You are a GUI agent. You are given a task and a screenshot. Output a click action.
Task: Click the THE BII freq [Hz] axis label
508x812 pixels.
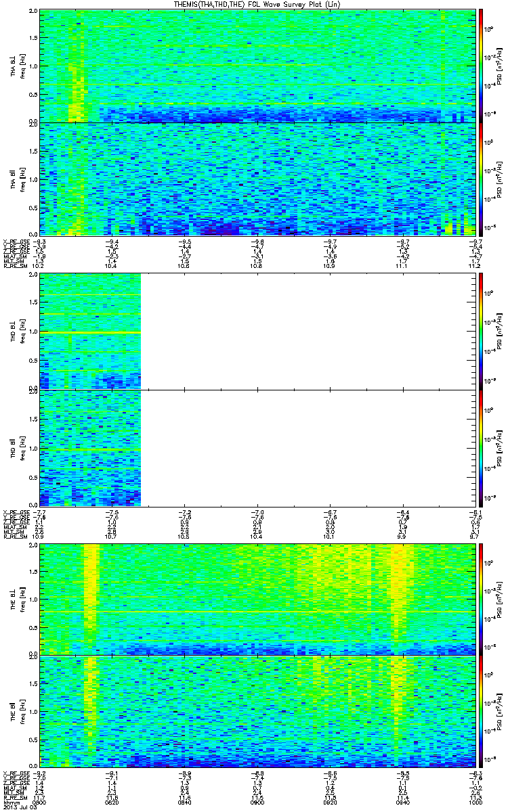16,712
